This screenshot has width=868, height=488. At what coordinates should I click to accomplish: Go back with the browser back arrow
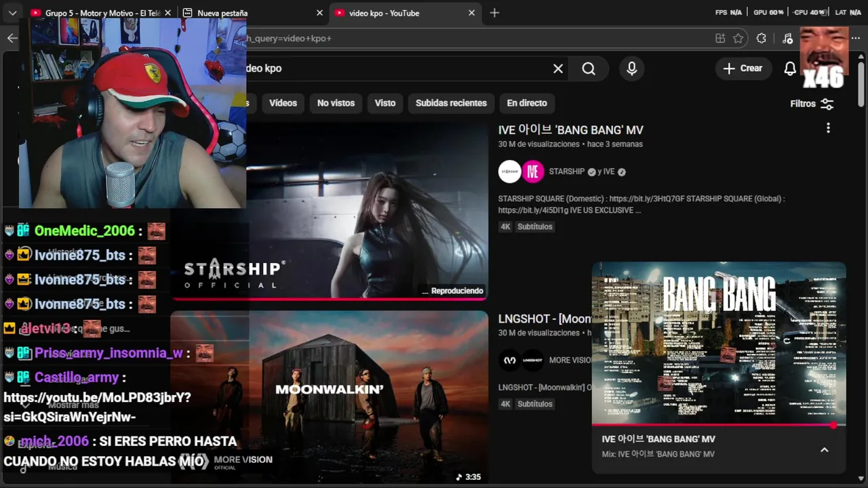12,38
